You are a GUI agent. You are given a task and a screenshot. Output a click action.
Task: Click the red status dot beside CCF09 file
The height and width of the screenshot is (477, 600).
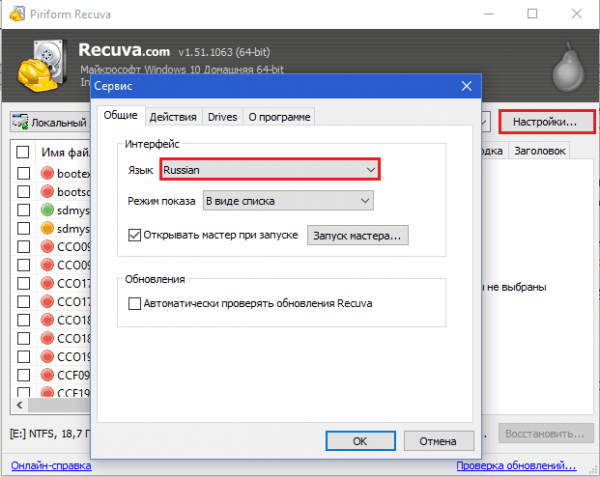(x=47, y=375)
